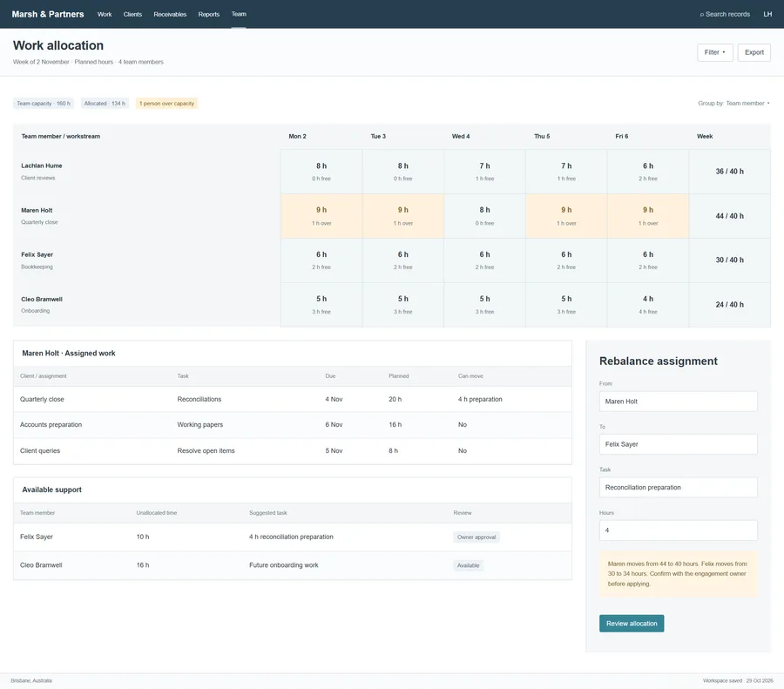Select the Lachlan Hume row name

pyautogui.click(x=42, y=165)
